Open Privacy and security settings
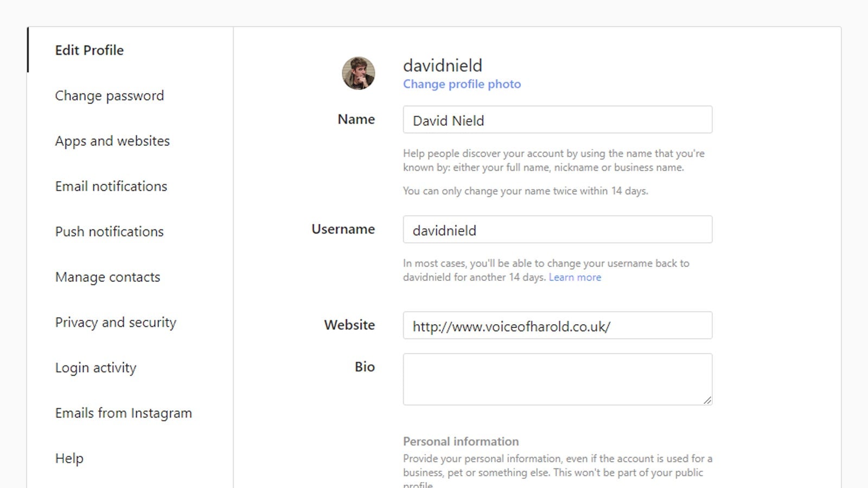This screenshot has height=488, width=868. tap(116, 323)
